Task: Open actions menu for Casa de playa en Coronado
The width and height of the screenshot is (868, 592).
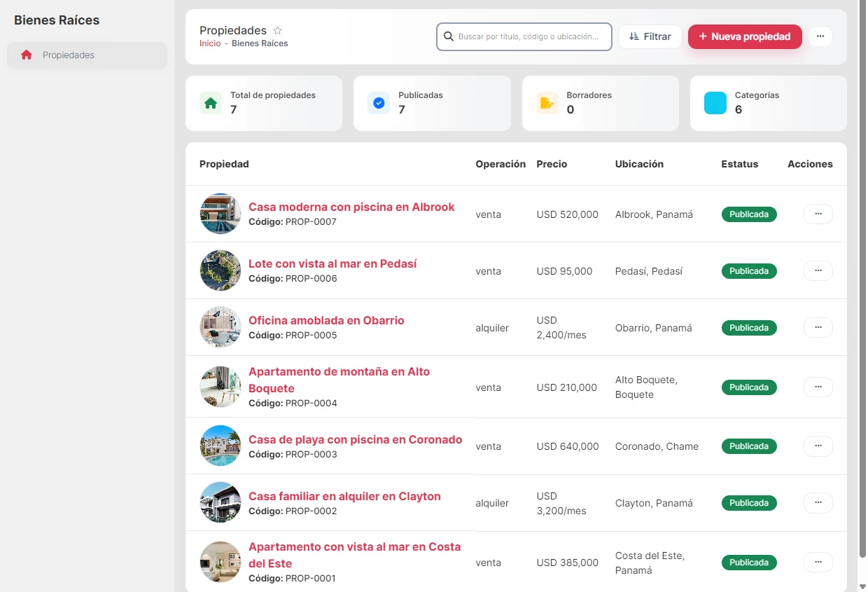Action: [818, 446]
